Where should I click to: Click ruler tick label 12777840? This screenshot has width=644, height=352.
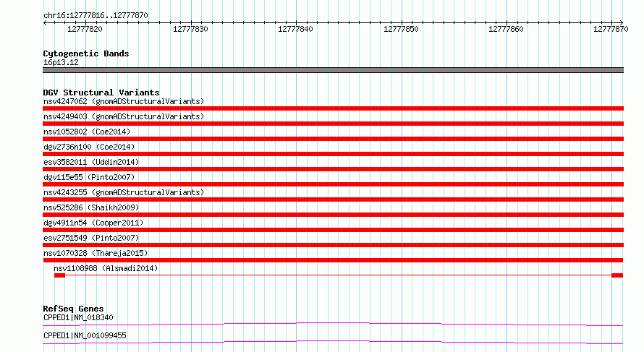click(x=295, y=29)
